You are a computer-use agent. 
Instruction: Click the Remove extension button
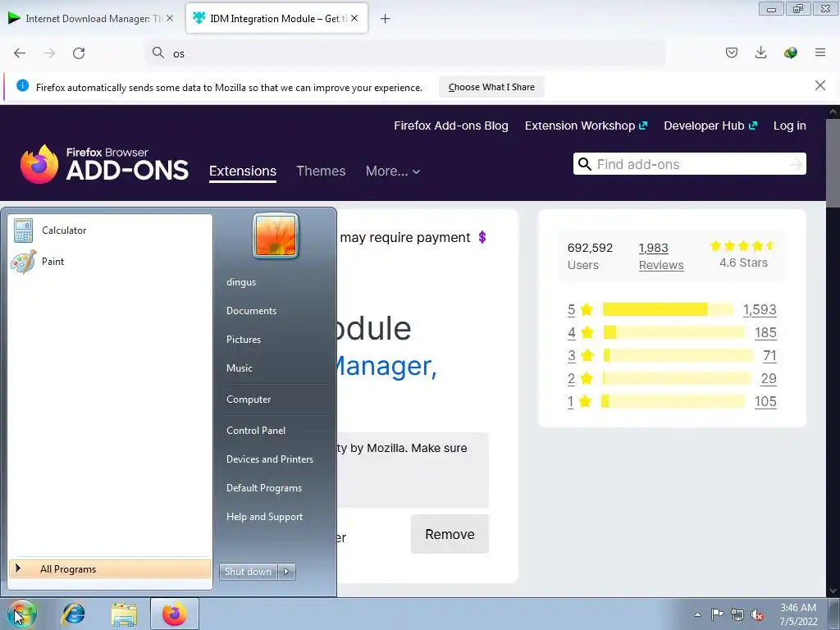click(450, 534)
